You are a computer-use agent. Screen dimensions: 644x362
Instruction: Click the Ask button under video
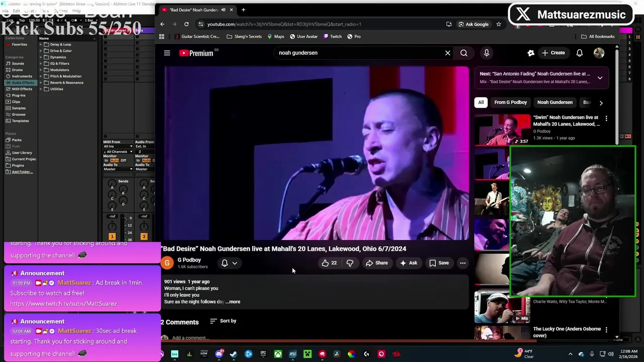pos(408,263)
